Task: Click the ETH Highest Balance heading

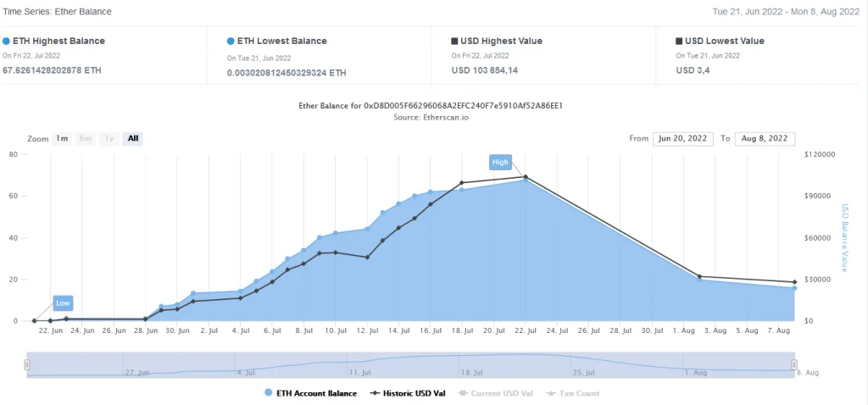Action: (58, 41)
